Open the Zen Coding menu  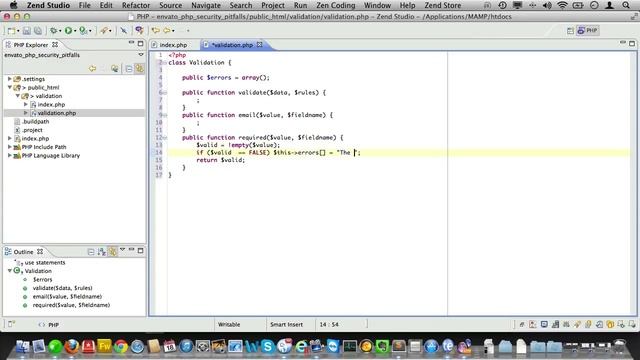click(x=336, y=5)
